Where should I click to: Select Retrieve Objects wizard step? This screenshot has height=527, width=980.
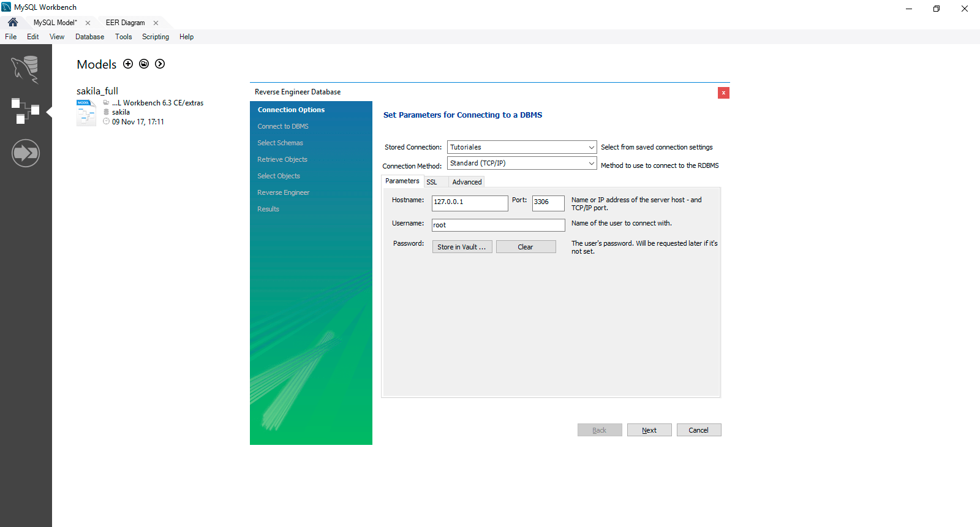(282, 159)
